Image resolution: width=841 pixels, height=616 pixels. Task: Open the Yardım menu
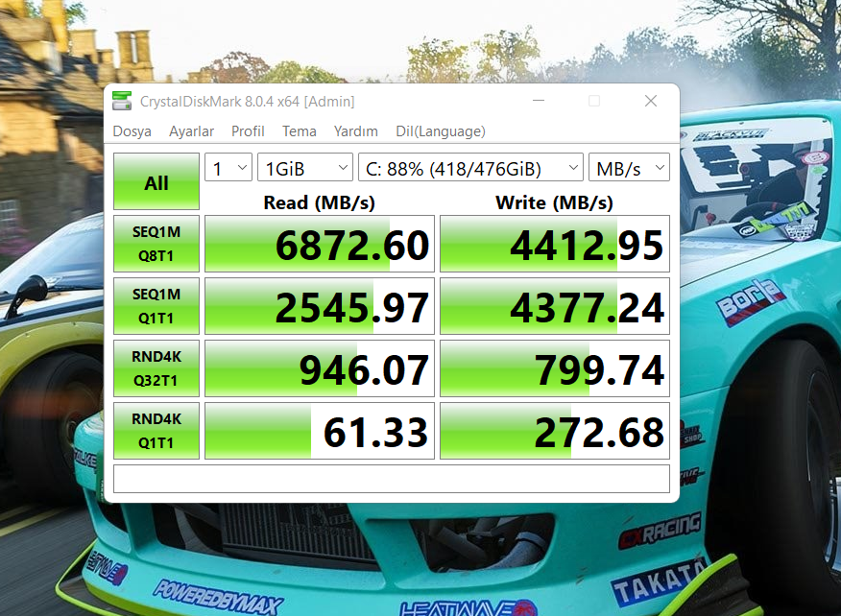355,131
